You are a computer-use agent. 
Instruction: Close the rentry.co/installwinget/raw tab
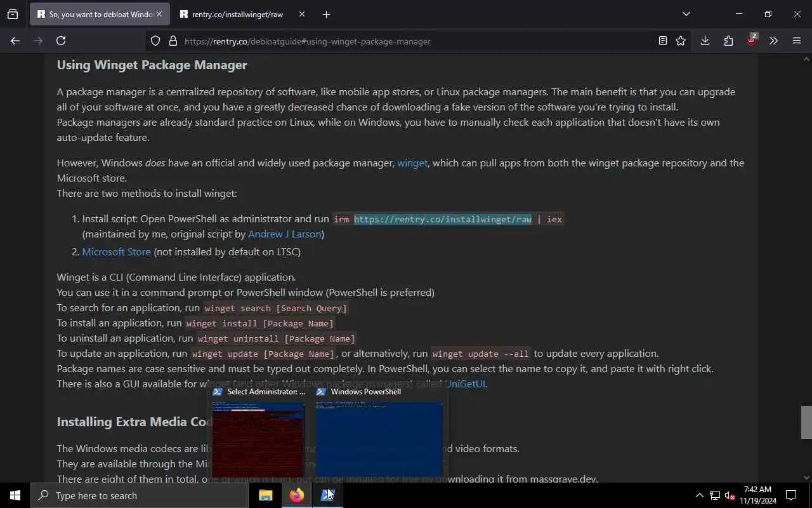click(x=302, y=14)
